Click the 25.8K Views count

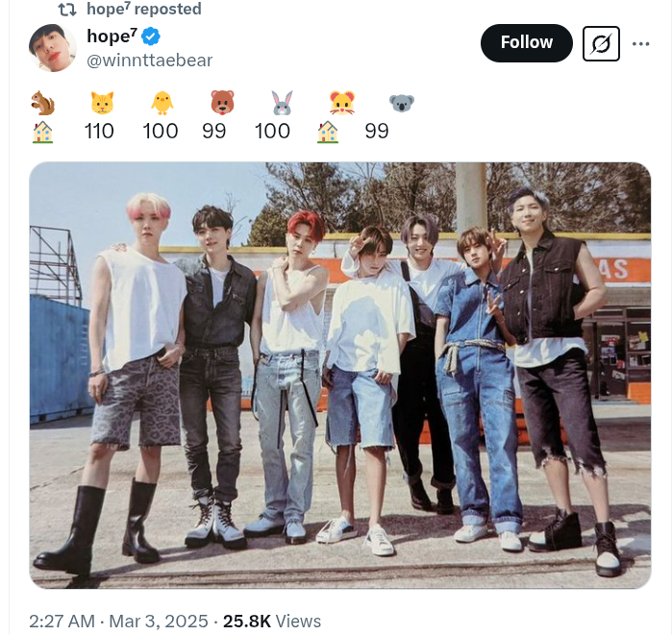[273, 622]
